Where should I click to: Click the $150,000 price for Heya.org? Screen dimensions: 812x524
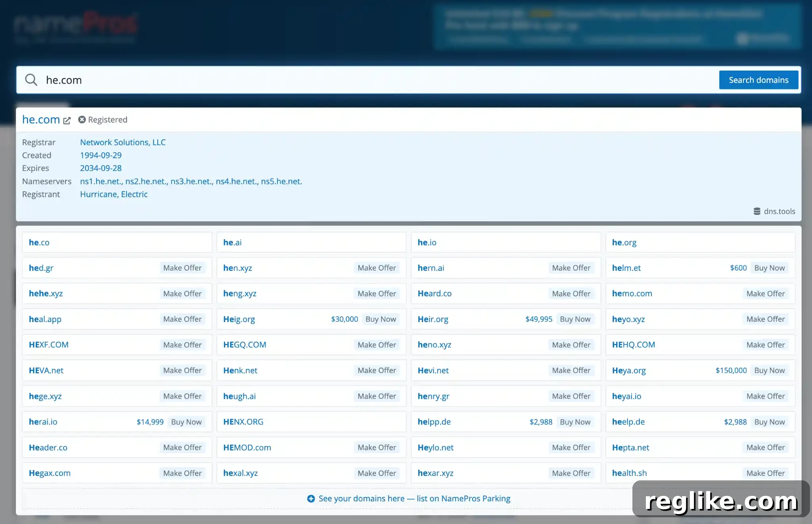pos(731,370)
